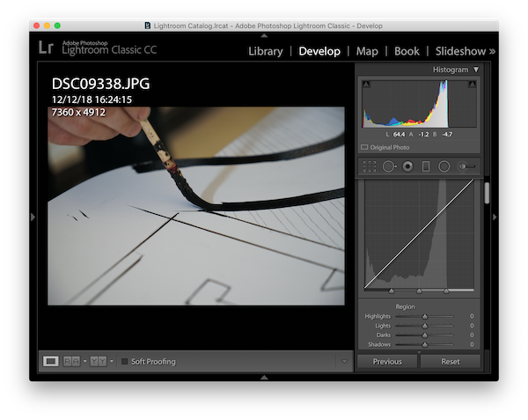This screenshot has height=420, width=528.
Task: Switch to Reference view (R|A)
Action: click(x=72, y=361)
